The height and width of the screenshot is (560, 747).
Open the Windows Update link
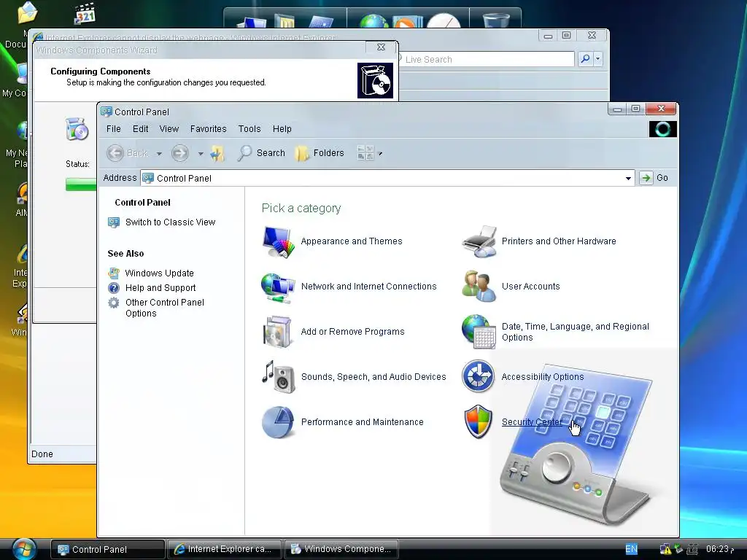coord(159,273)
